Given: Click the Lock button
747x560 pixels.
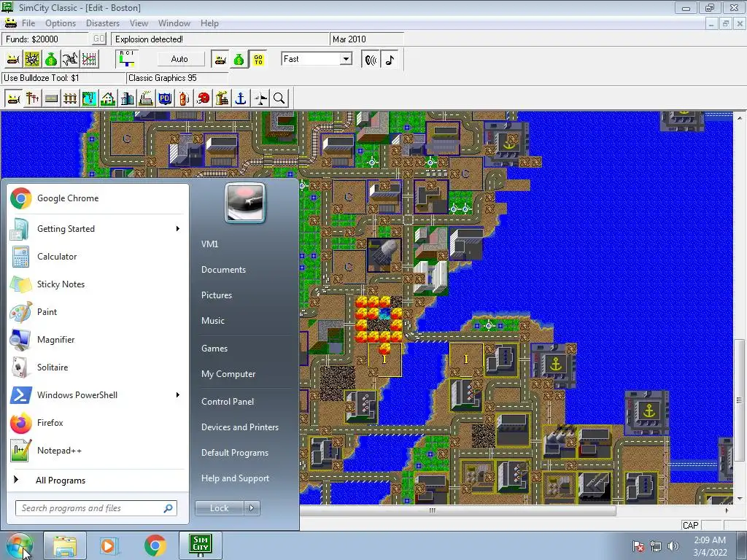Looking at the screenshot, I should (219, 508).
